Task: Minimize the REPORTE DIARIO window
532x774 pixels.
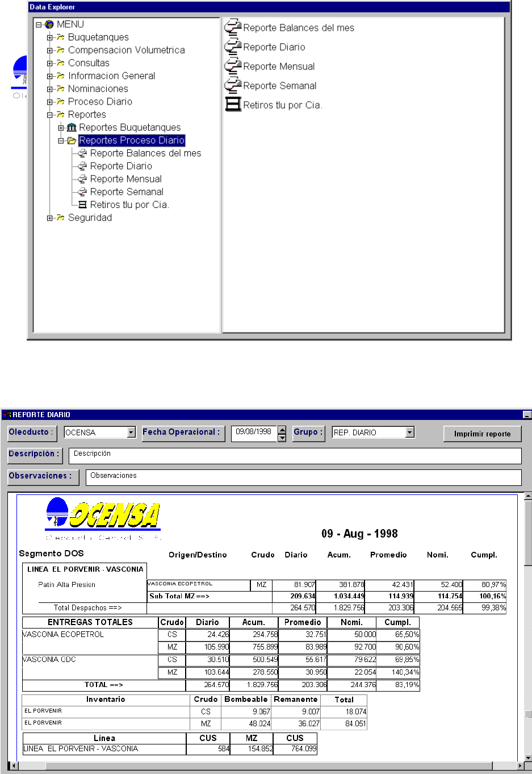Action: tap(527, 415)
